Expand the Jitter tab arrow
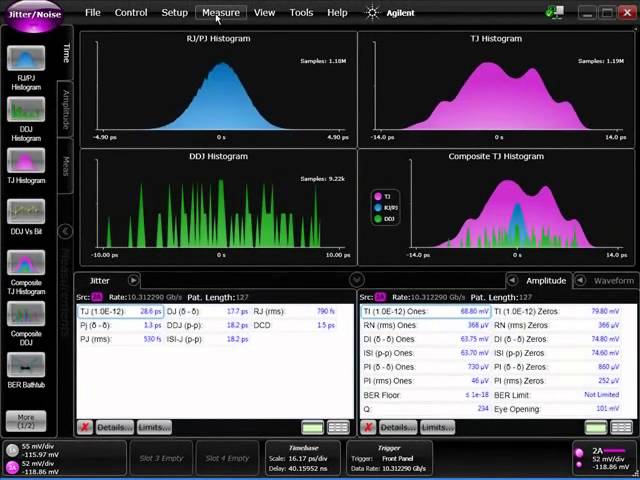 [x=133, y=280]
